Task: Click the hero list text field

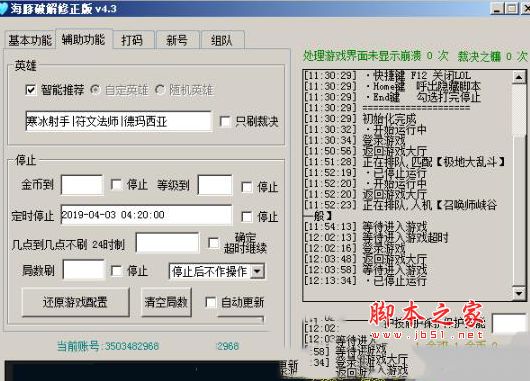Action: coord(119,121)
